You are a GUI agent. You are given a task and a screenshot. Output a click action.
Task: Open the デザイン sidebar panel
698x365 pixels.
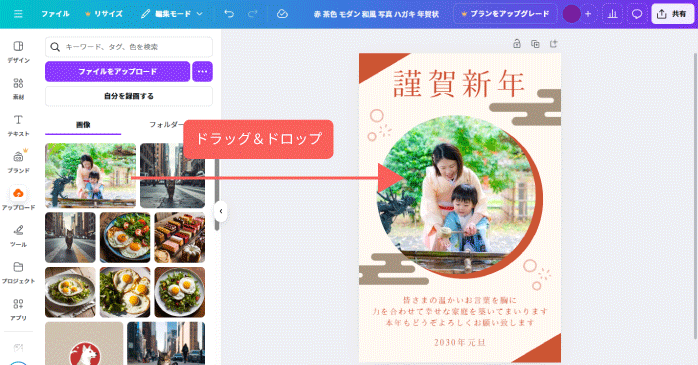click(x=18, y=52)
